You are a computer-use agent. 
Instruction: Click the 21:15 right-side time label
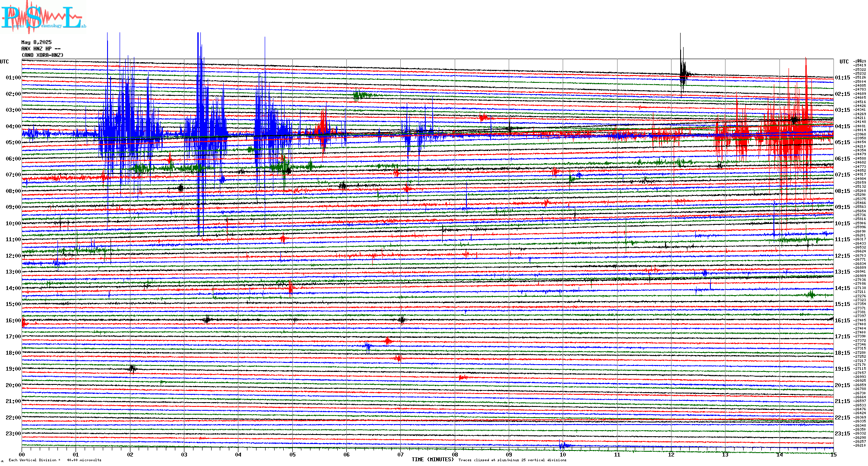pos(842,401)
